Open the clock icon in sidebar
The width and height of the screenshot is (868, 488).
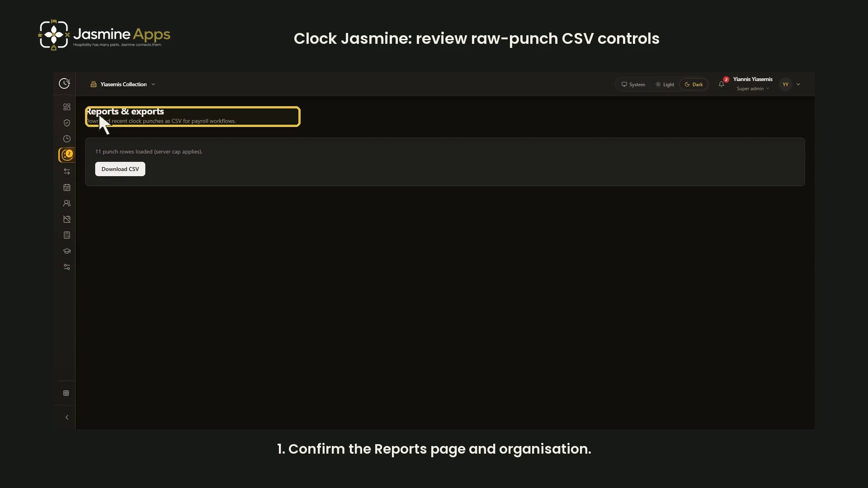[67, 139]
